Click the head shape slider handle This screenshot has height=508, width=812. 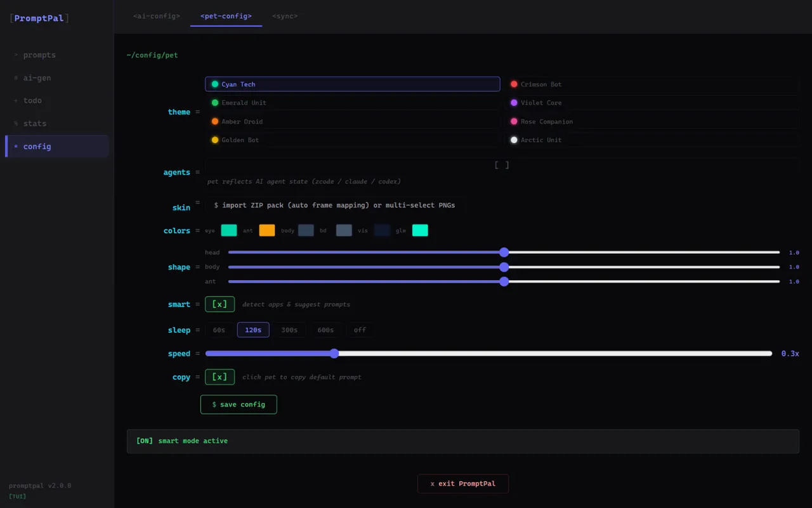coord(504,252)
